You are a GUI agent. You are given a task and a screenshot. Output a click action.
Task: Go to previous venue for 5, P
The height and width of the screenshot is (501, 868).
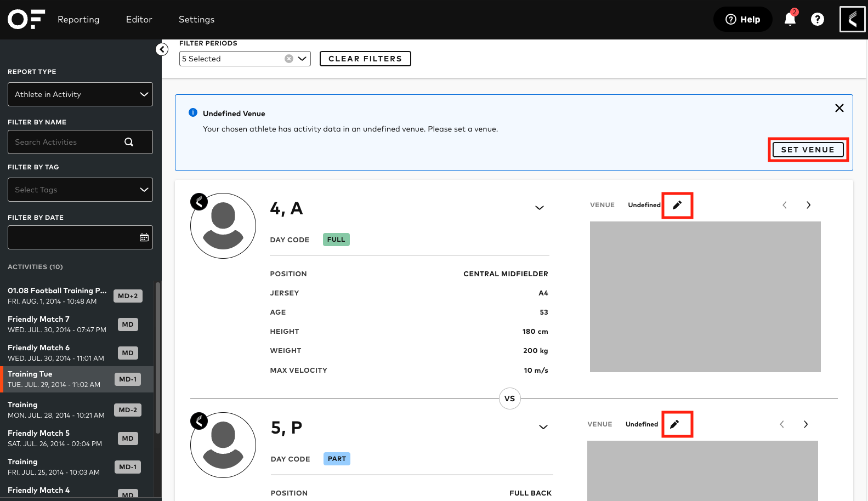(x=782, y=424)
